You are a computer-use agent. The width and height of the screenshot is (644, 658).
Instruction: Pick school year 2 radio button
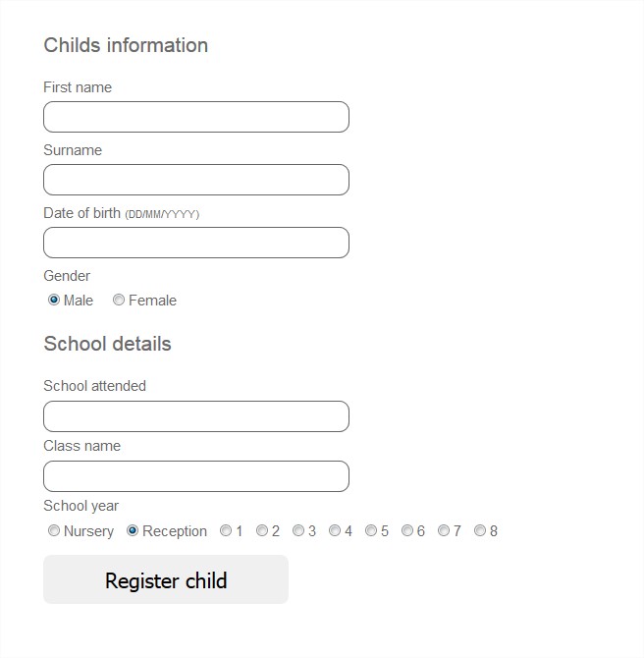tap(262, 531)
